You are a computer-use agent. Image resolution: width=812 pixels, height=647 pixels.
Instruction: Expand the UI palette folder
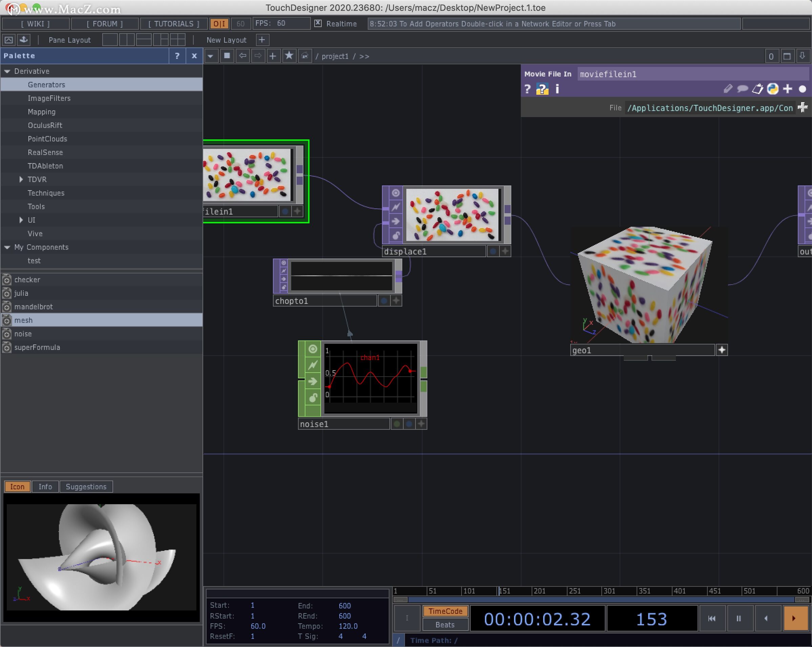(x=21, y=220)
